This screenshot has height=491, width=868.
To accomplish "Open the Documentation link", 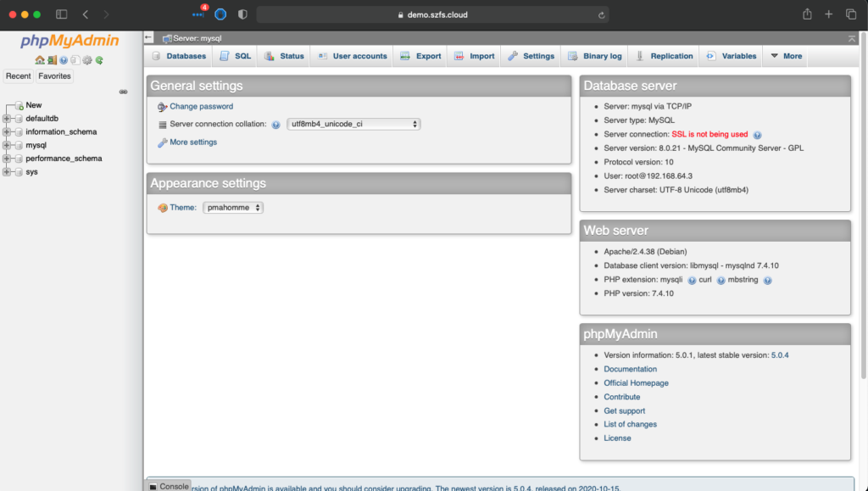I will coord(630,369).
